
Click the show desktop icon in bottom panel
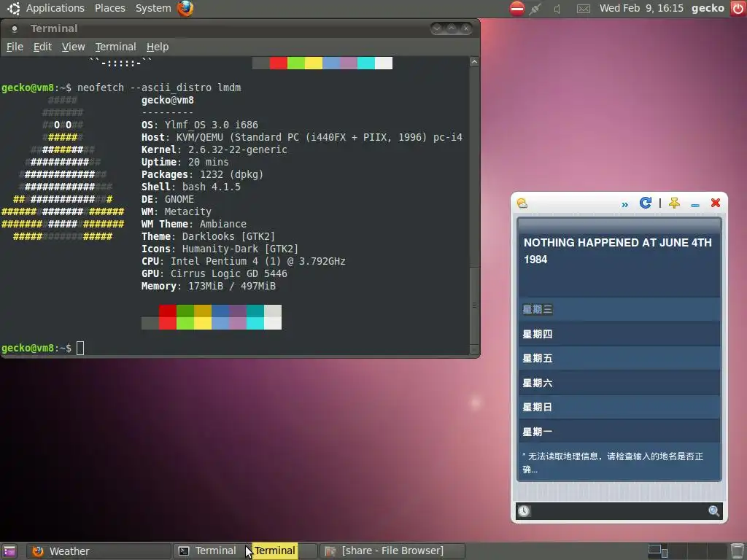tap(9, 551)
